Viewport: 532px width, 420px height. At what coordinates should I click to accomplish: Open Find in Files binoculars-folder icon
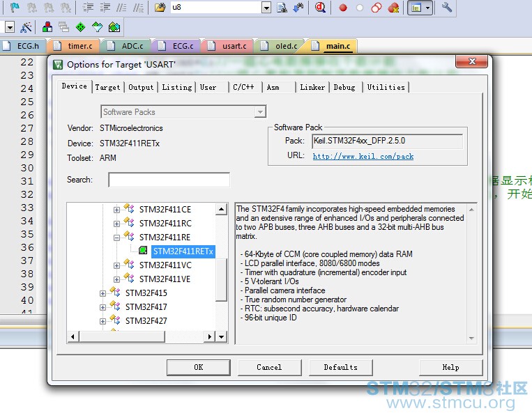(x=160, y=7)
